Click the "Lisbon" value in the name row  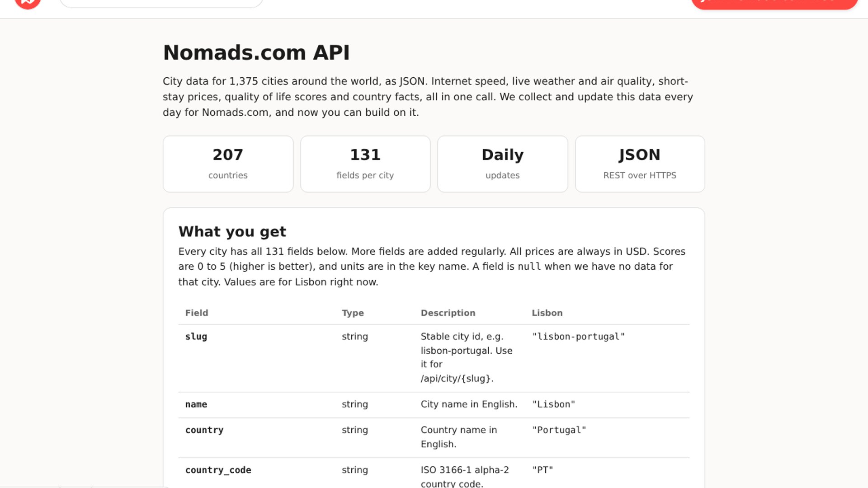point(553,404)
